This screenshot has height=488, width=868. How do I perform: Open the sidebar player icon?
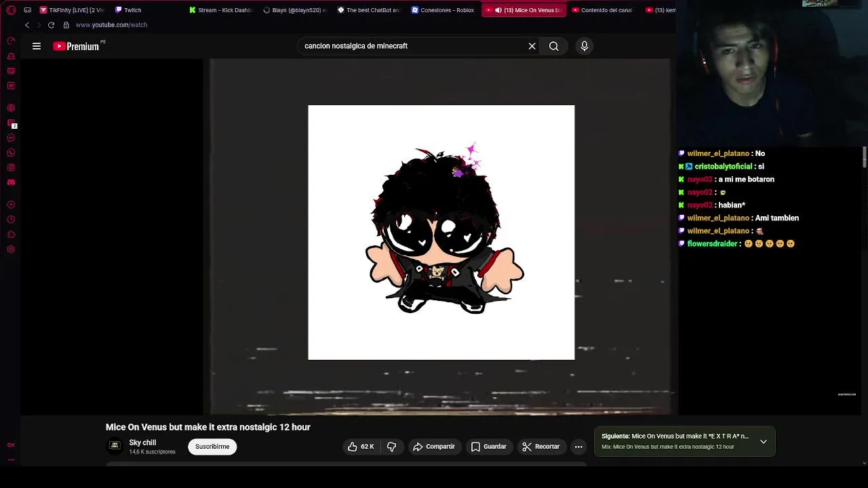11,205
